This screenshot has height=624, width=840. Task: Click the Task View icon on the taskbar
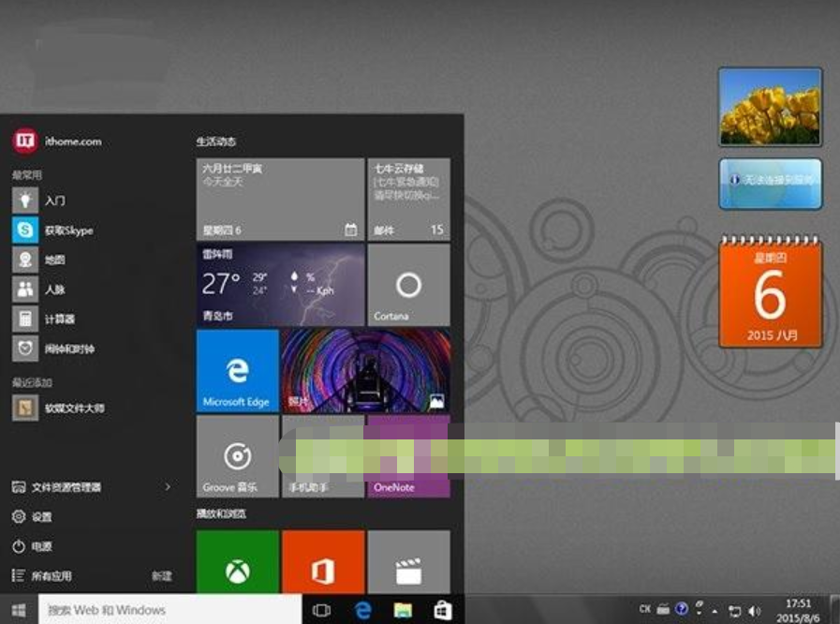321,610
